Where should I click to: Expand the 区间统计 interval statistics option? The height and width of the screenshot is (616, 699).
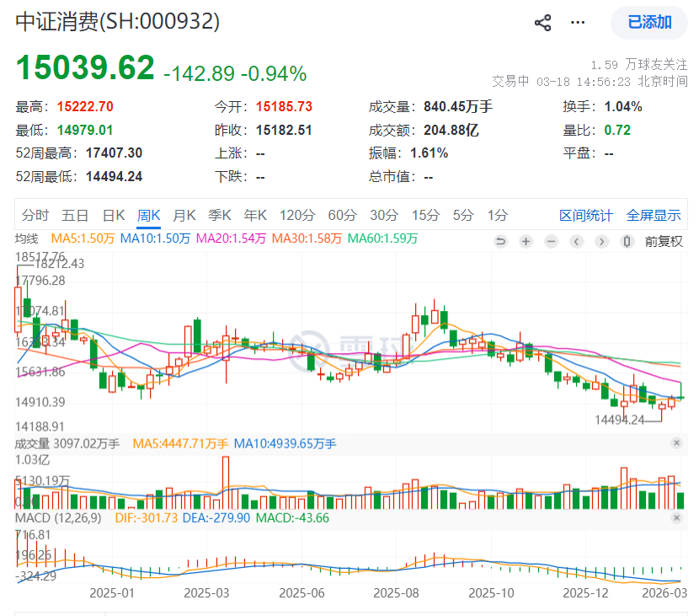coord(586,215)
